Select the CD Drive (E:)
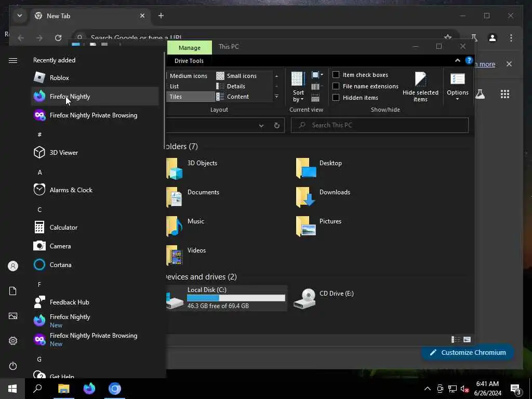 (324, 298)
